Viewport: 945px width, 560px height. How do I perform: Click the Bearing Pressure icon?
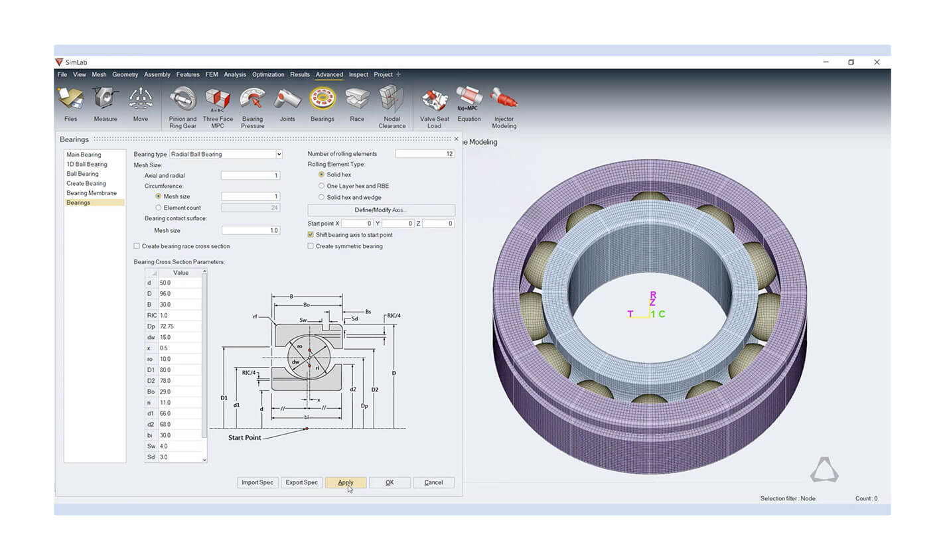pyautogui.click(x=252, y=100)
